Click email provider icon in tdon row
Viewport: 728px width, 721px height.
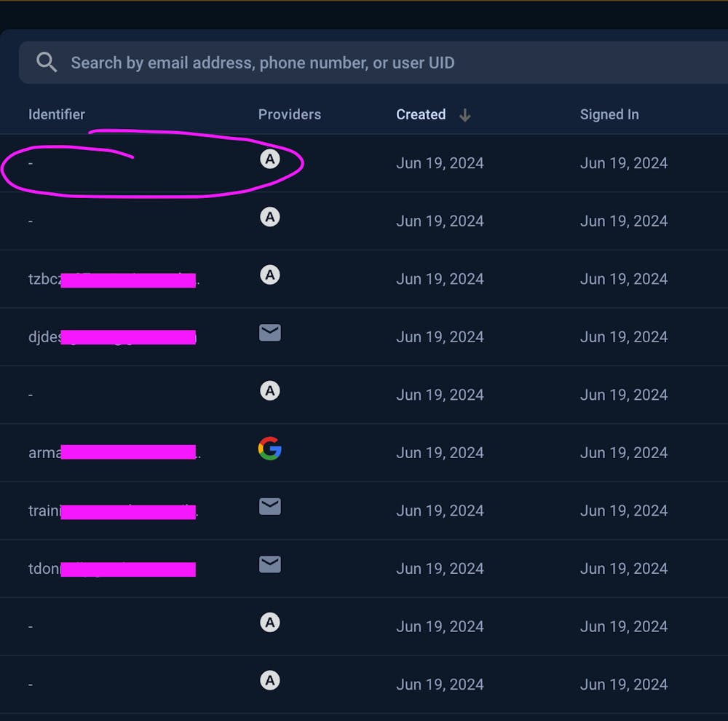(270, 564)
